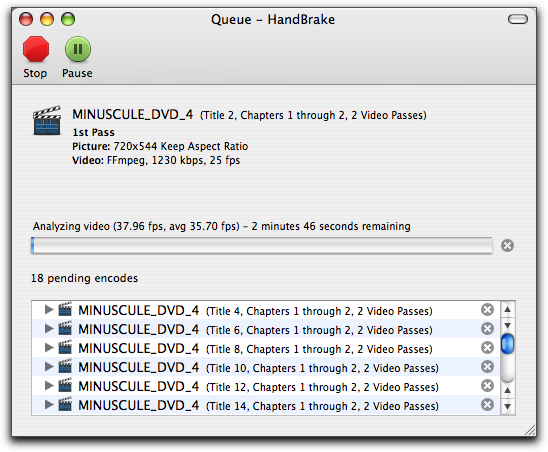Expand the Title 12 queue item details
This screenshot has height=452, width=548.
(49, 386)
